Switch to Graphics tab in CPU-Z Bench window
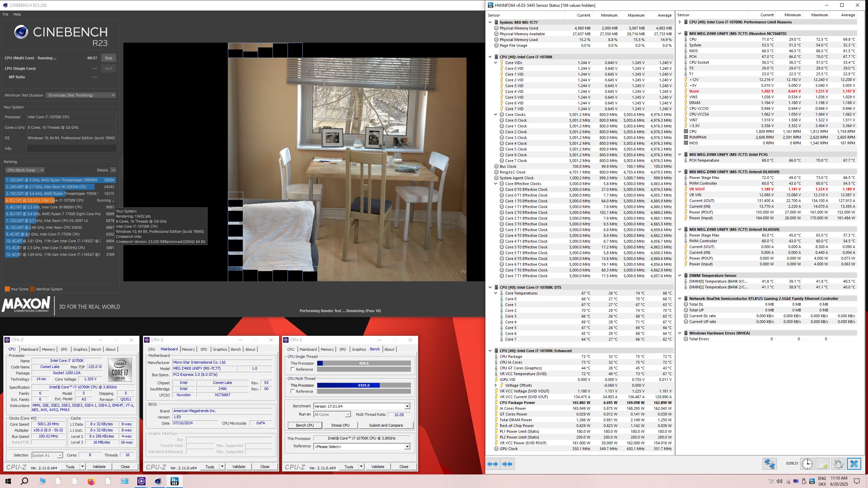Image resolution: width=868 pixels, height=488 pixels. point(359,349)
